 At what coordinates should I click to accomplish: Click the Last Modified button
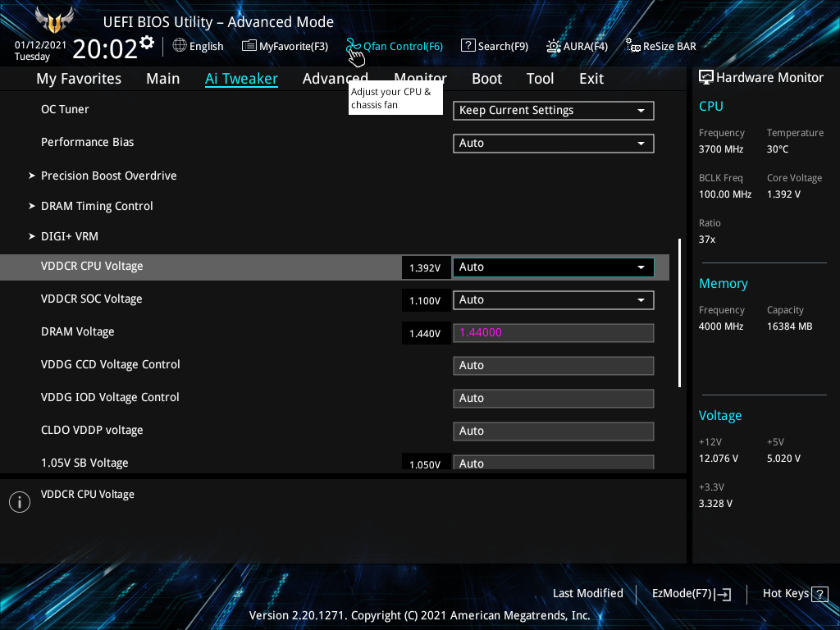tap(587, 594)
